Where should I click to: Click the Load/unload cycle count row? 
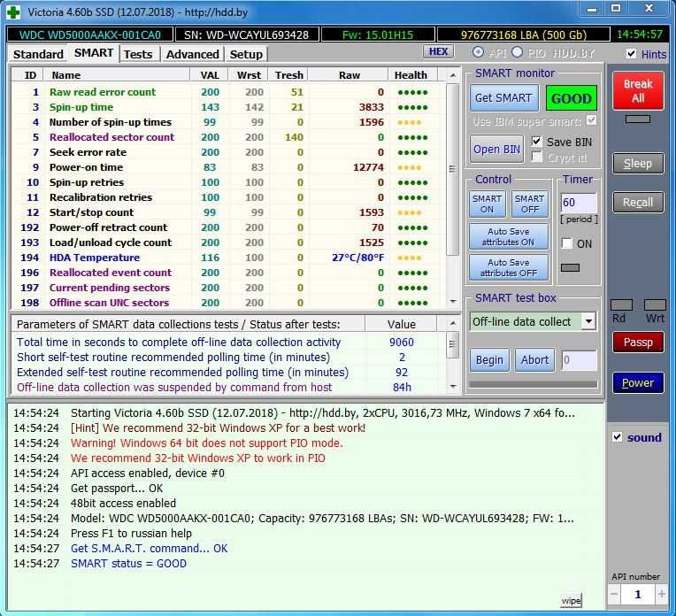(228, 243)
